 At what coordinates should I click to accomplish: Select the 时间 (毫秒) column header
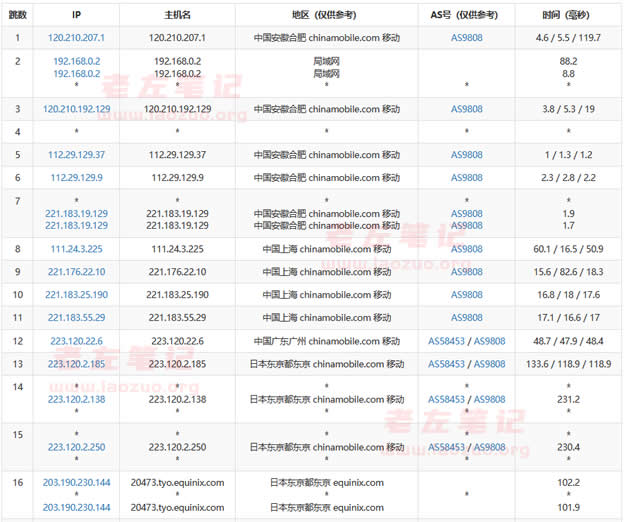568,16
